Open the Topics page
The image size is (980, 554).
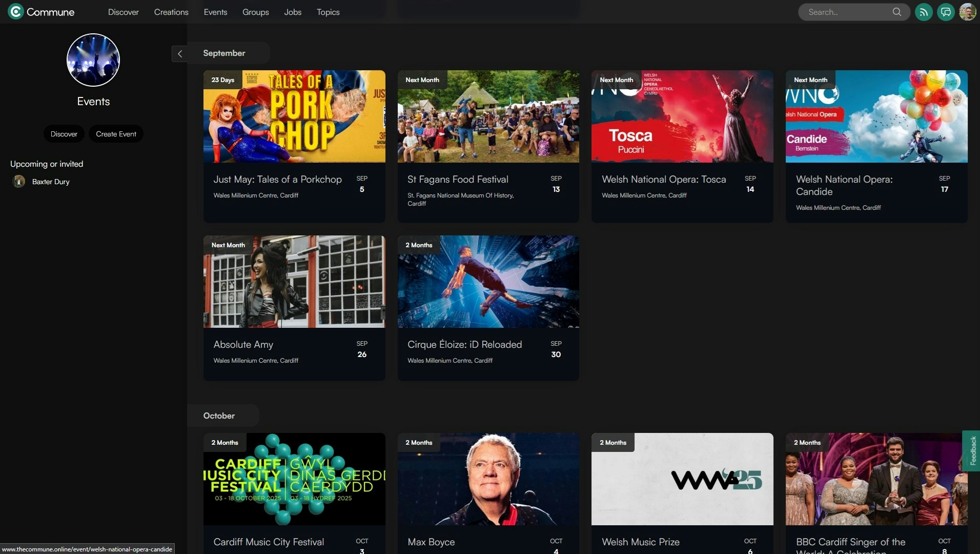point(328,12)
